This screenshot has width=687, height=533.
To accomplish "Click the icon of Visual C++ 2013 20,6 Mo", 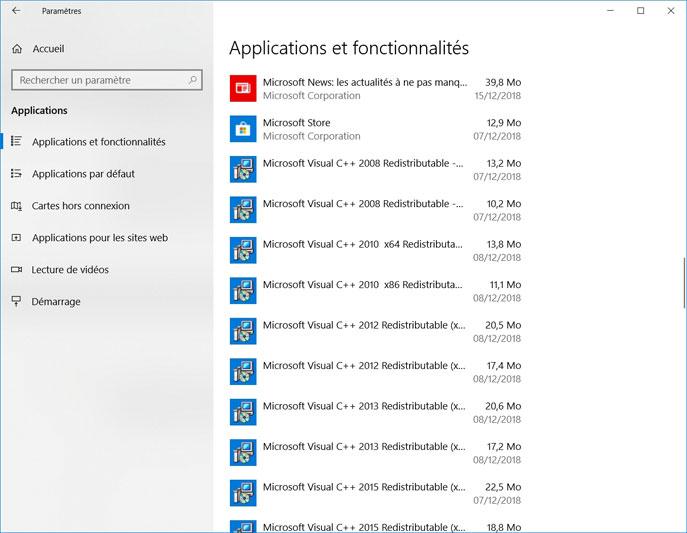I will (243, 412).
